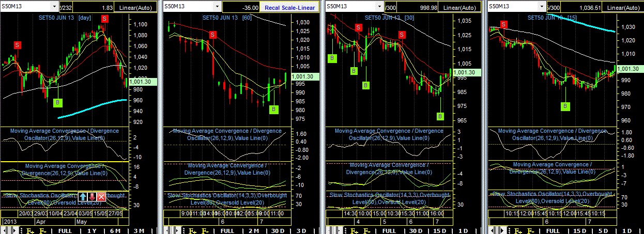Screen dimensions: 644x234
Task: Click red down-arrow icon on day chart stochastics pane
Action: (x=92, y=196)
